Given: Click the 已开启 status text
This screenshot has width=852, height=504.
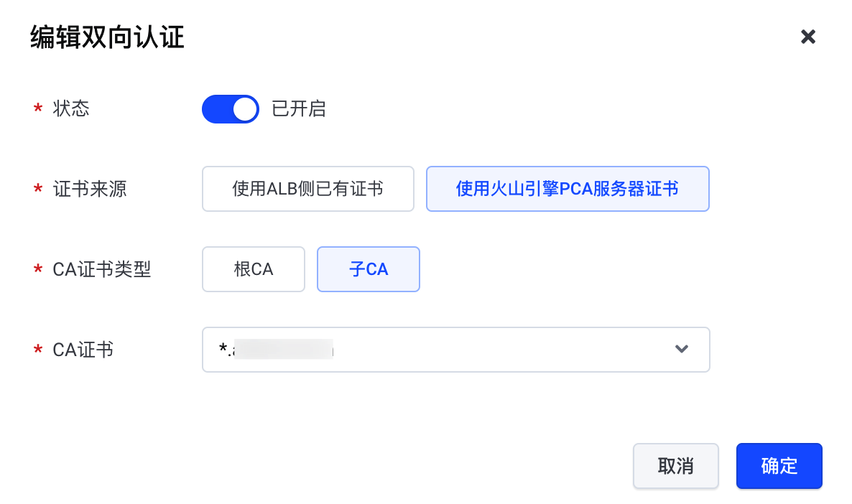Looking at the screenshot, I should (x=299, y=109).
